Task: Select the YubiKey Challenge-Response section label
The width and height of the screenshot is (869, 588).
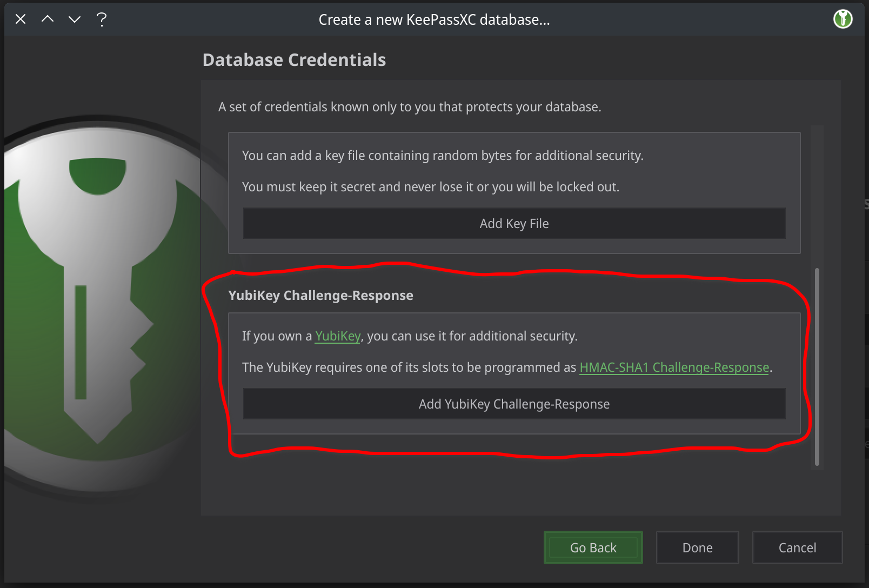Action: [x=321, y=295]
